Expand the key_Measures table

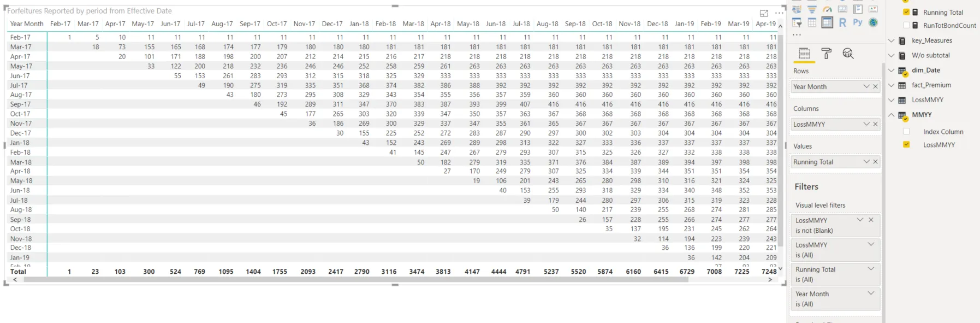[x=891, y=40]
